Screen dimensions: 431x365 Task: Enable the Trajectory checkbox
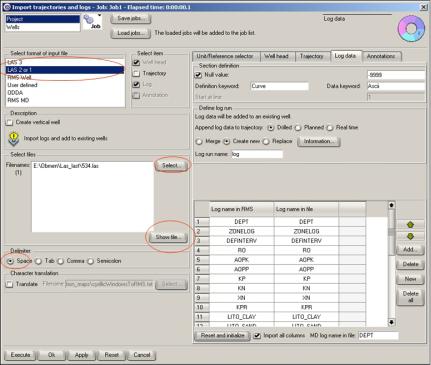tap(136, 73)
